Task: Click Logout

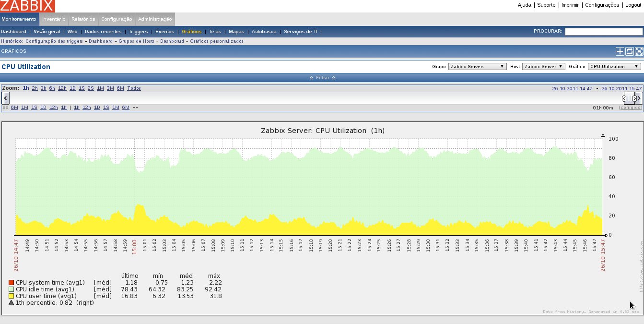Action: pyautogui.click(x=633, y=5)
